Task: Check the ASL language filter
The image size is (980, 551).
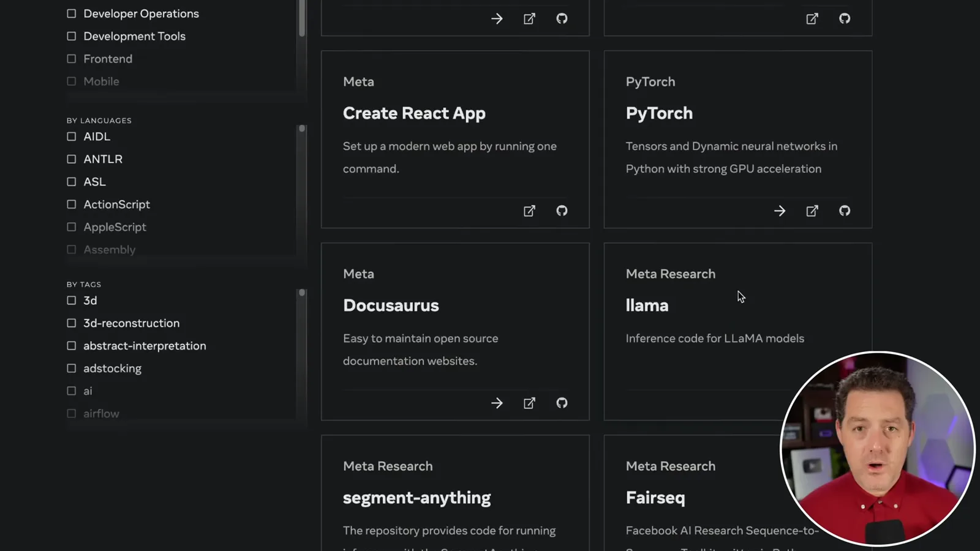Action: tap(72, 182)
